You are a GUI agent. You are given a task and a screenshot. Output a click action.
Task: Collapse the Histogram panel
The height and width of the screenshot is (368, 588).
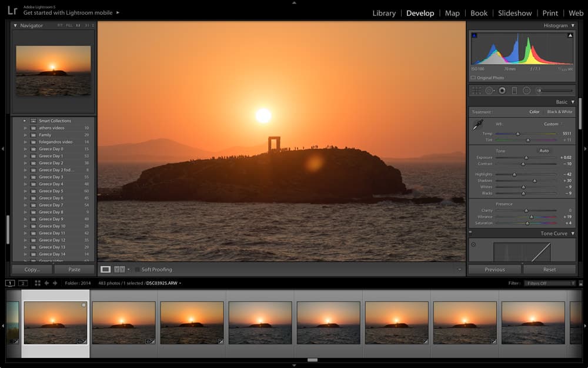tap(573, 25)
